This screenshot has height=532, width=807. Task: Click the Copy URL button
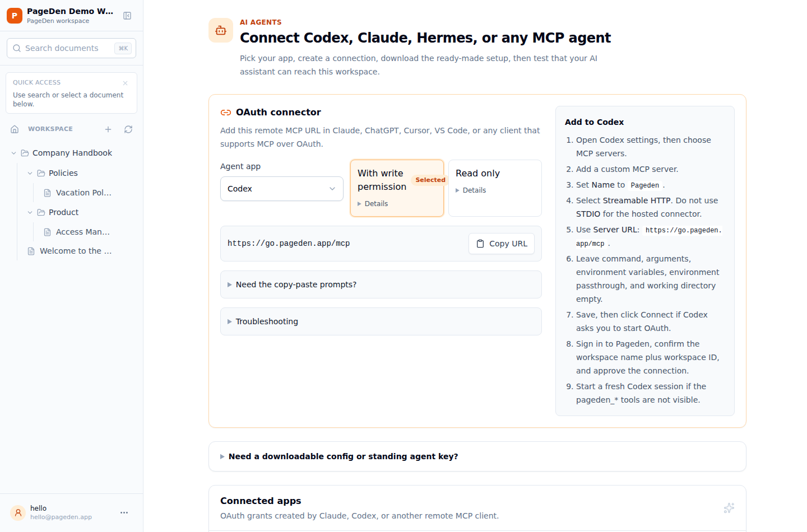pos(502,244)
